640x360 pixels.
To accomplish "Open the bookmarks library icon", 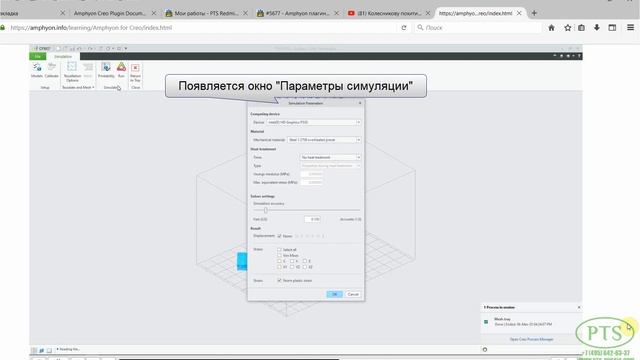I will (581, 28).
